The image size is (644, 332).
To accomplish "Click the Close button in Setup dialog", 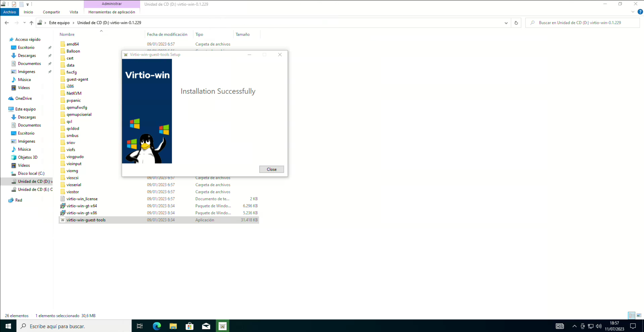I will pos(271,169).
